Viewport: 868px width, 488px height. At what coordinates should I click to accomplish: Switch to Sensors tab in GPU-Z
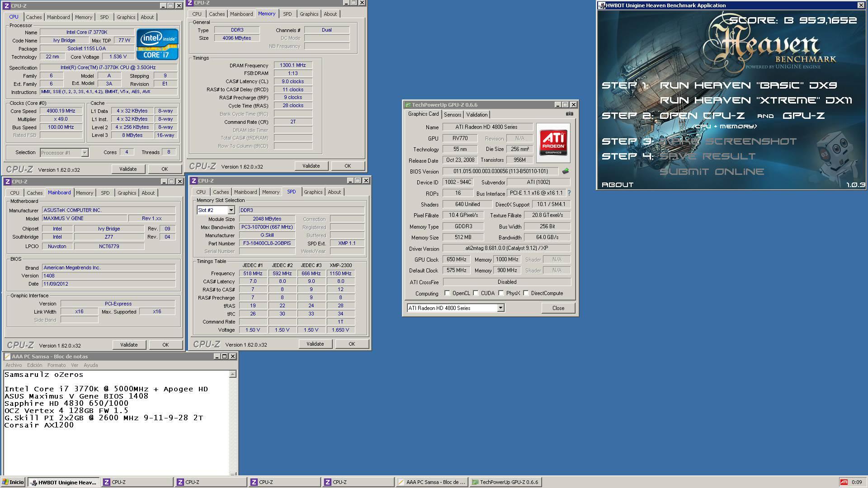pyautogui.click(x=453, y=115)
